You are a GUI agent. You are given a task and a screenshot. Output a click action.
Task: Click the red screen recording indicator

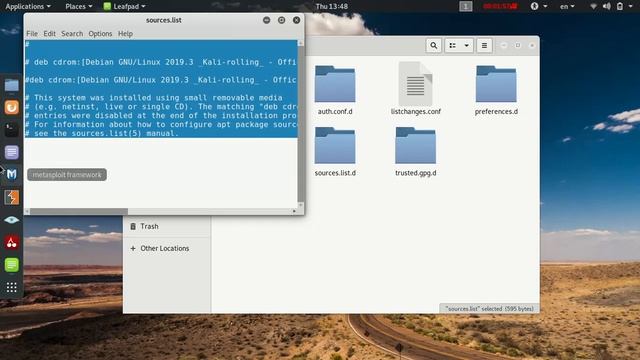pyautogui.click(x=500, y=6)
